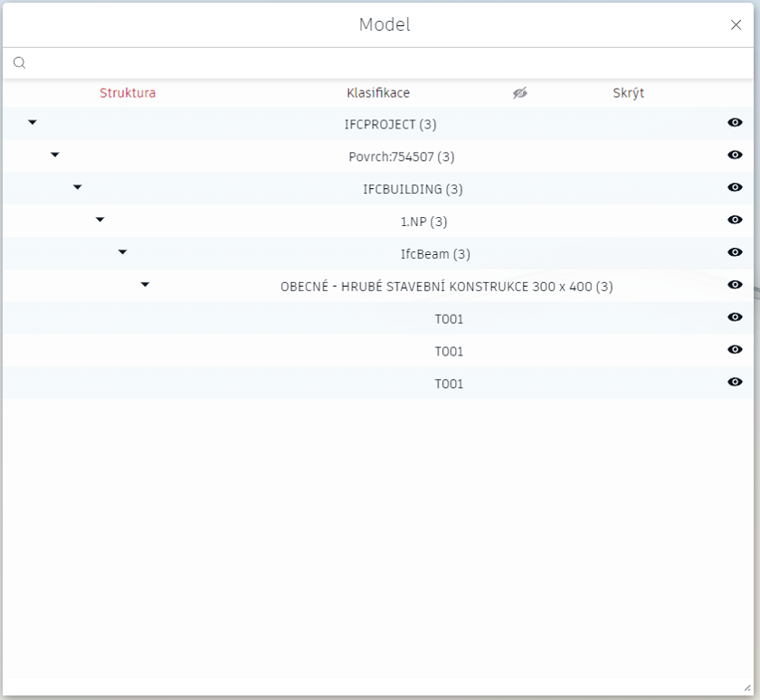The width and height of the screenshot is (760, 700).
Task: Focus the model search input field
Action: [x=380, y=63]
